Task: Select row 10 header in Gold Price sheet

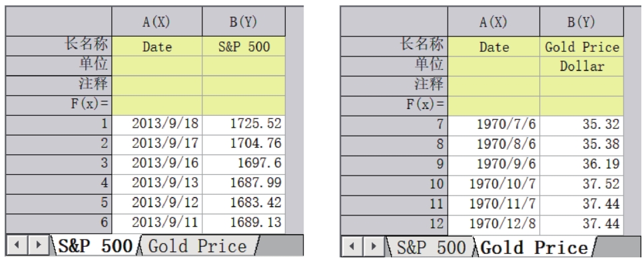Action: coord(394,184)
